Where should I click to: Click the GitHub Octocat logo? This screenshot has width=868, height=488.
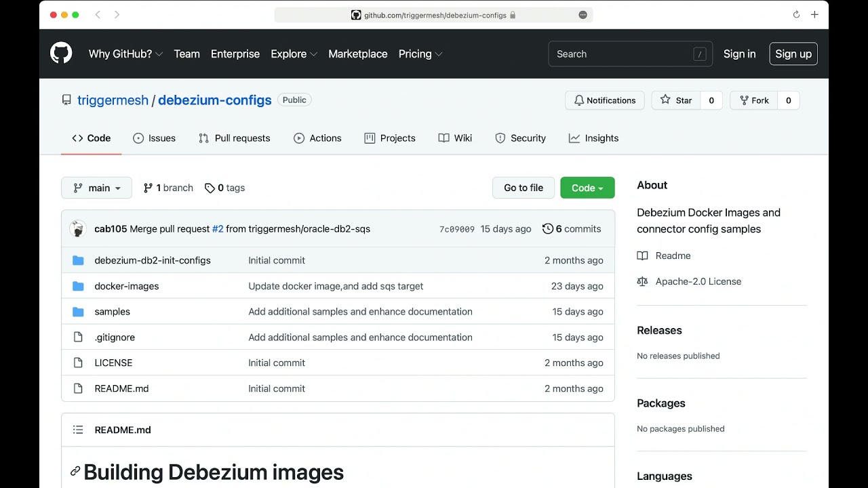click(x=61, y=54)
